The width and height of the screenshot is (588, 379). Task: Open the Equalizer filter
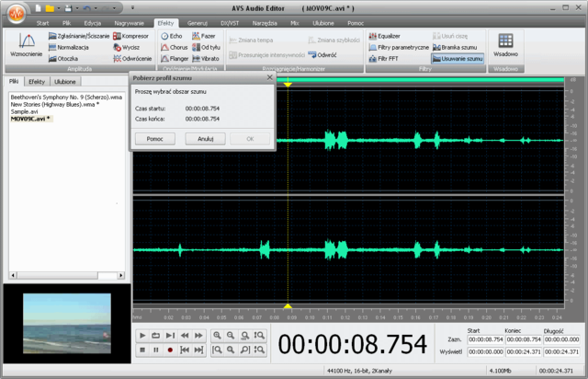[x=384, y=36]
